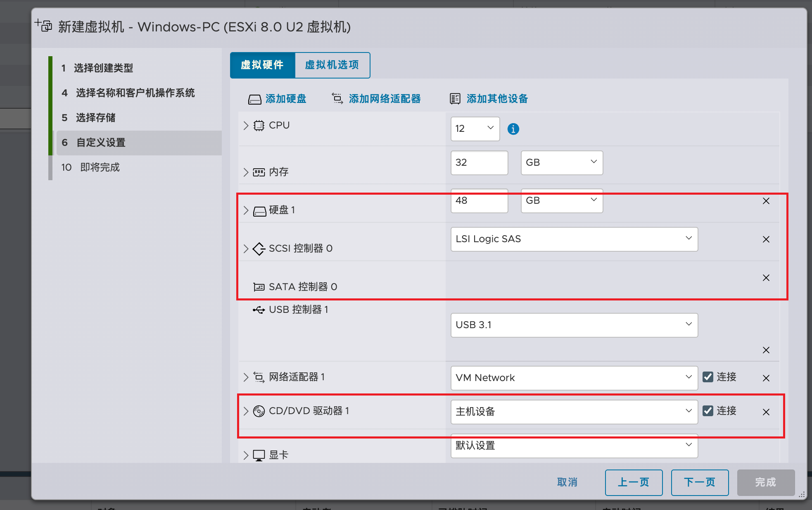Click the add network adapter icon
The image size is (812, 510).
pos(337,99)
